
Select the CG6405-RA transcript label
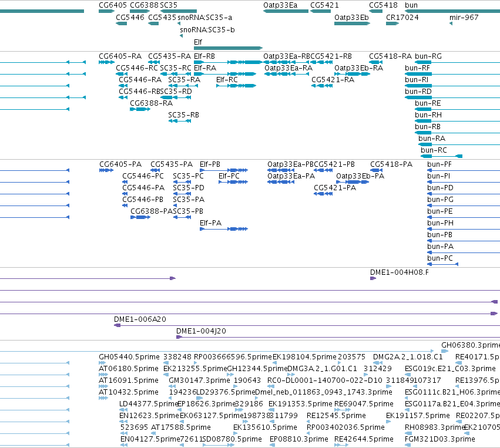pyautogui.click(x=120, y=56)
